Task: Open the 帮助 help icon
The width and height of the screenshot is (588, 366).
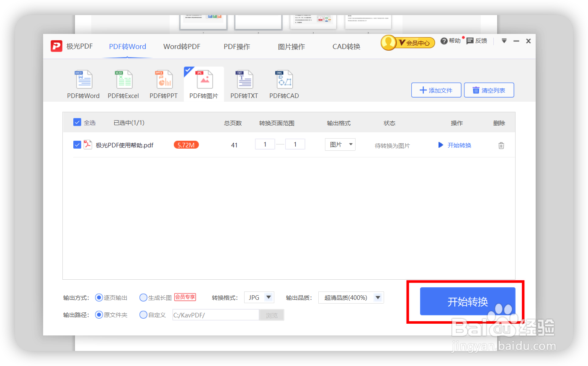Action: pyautogui.click(x=444, y=41)
